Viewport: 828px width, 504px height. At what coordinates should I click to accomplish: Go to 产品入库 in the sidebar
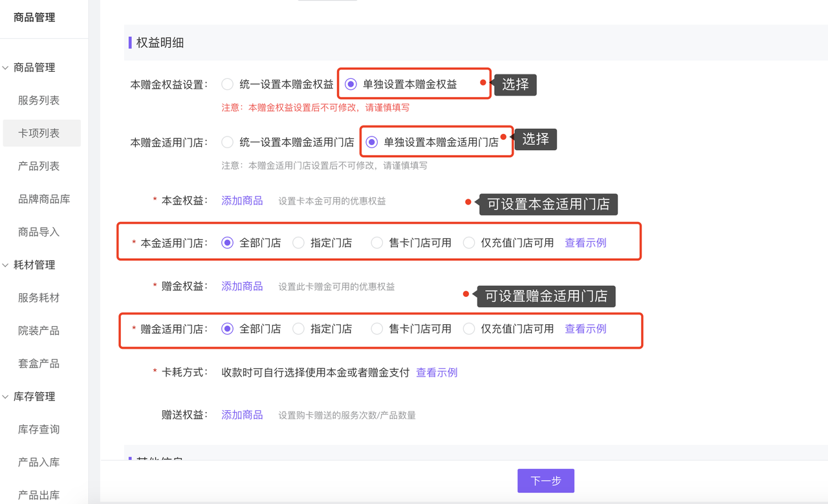click(39, 462)
